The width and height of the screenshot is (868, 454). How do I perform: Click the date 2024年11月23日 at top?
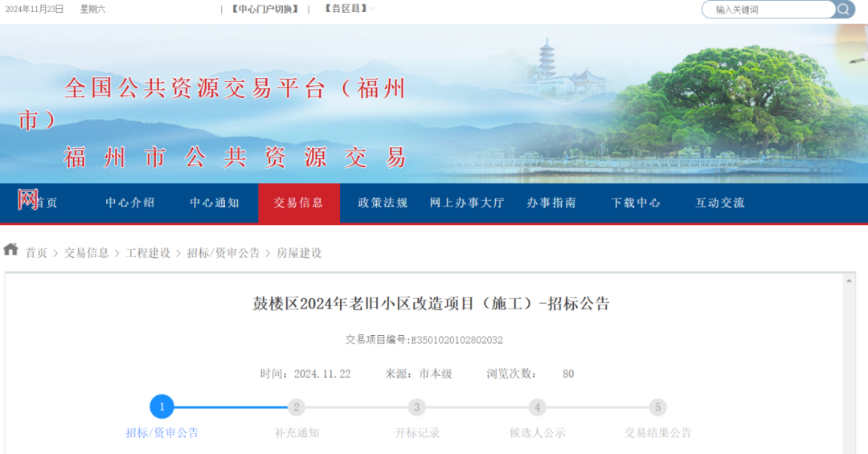[x=35, y=10]
